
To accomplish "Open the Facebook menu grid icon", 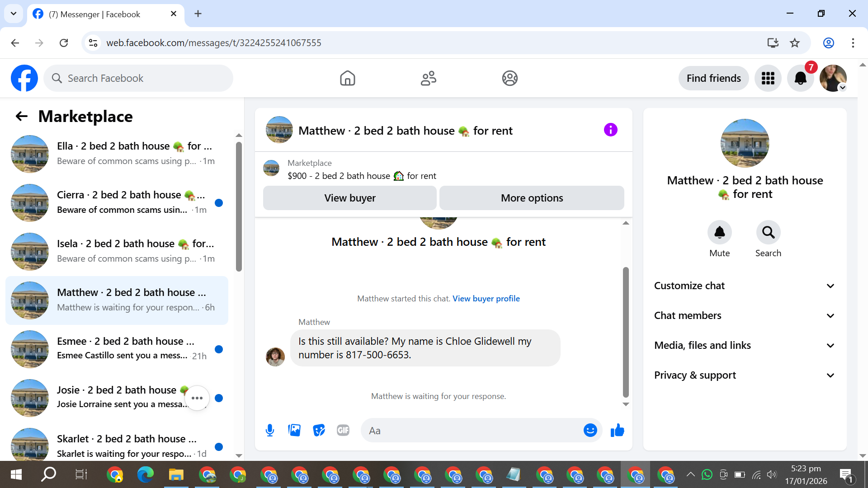I will [x=768, y=78].
